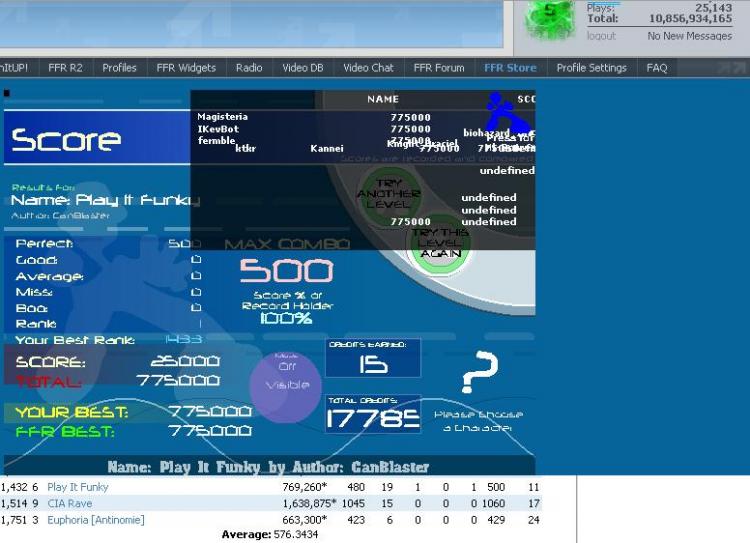Click the No New Messages link
The height and width of the screenshot is (543, 750).
(x=689, y=36)
